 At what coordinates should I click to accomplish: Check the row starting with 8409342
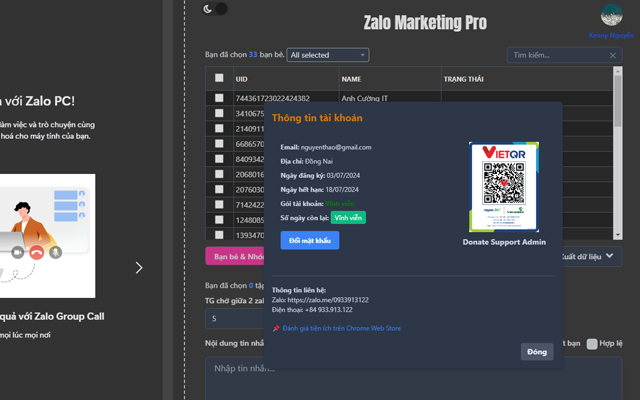point(219,159)
